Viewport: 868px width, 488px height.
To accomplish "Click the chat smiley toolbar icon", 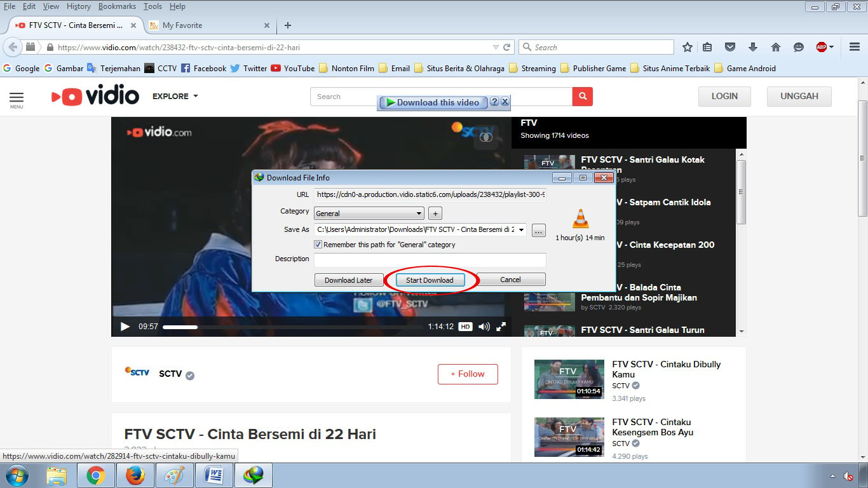I will pyautogui.click(x=799, y=47).
